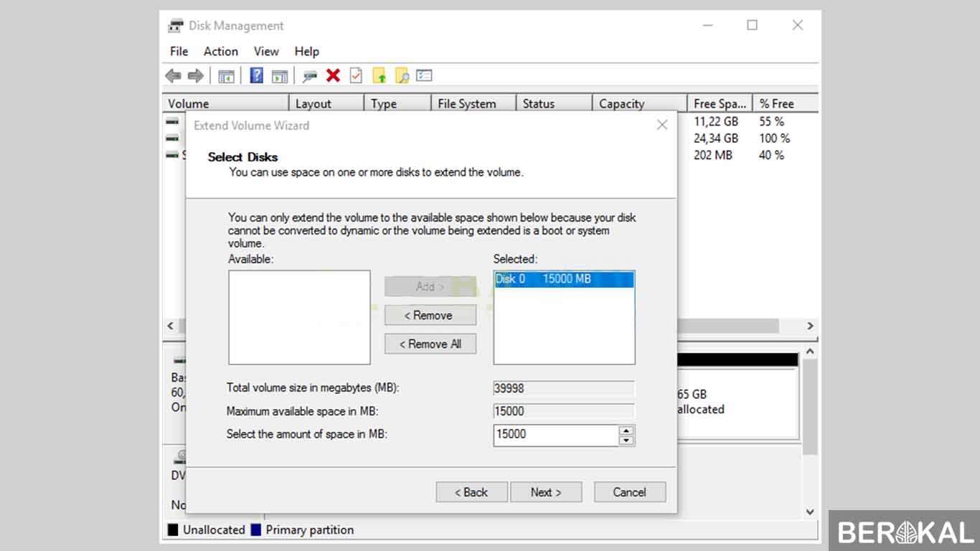Open the View menu

pos(266,52)
